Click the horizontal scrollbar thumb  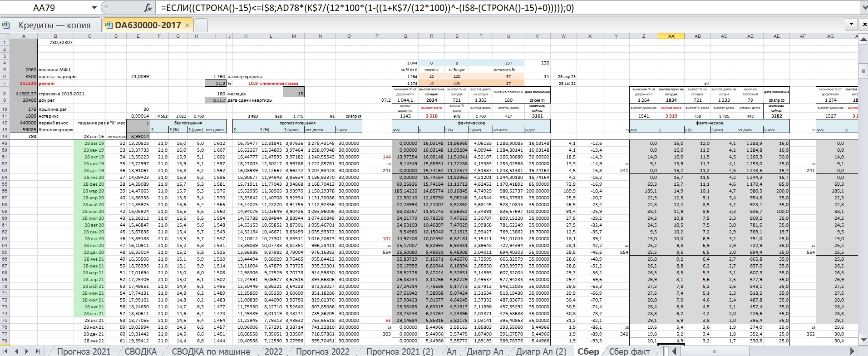715,351
